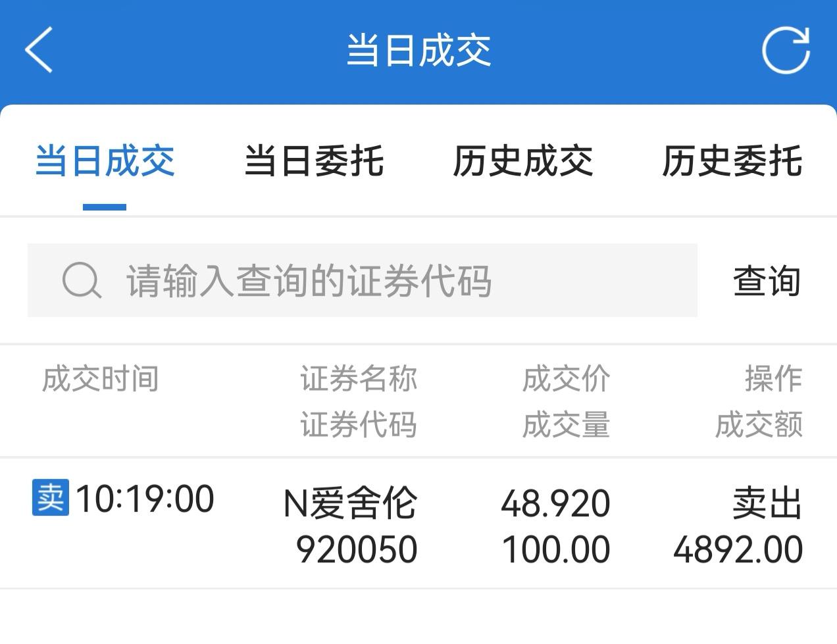
Task: Tap the 成交价 column header
Action: (x=567, y=380)
